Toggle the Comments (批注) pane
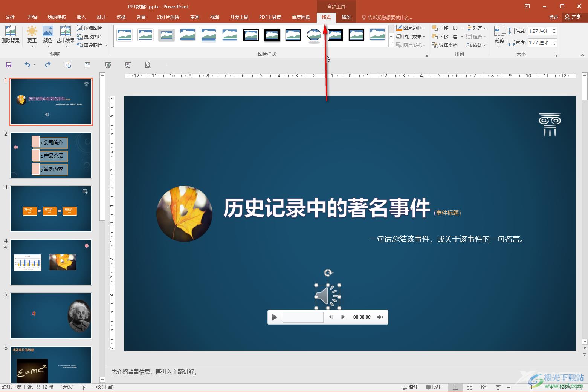The image size is (588, 392). point(433,387)
